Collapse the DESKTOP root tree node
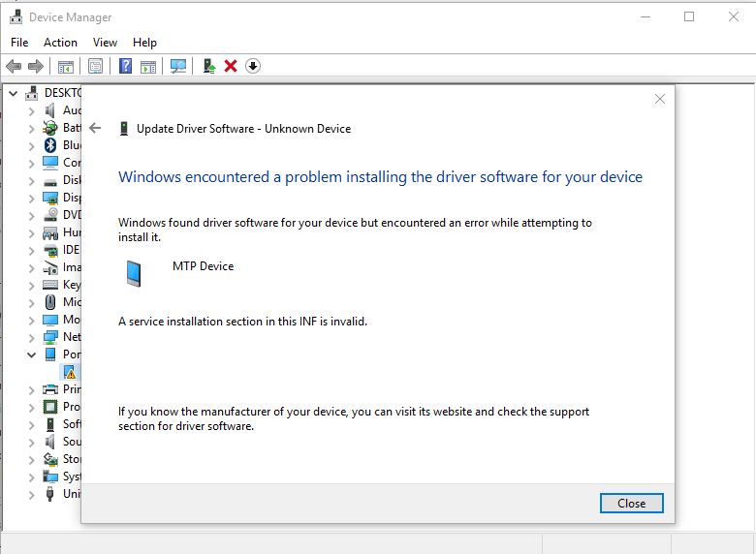 point(13,93)
